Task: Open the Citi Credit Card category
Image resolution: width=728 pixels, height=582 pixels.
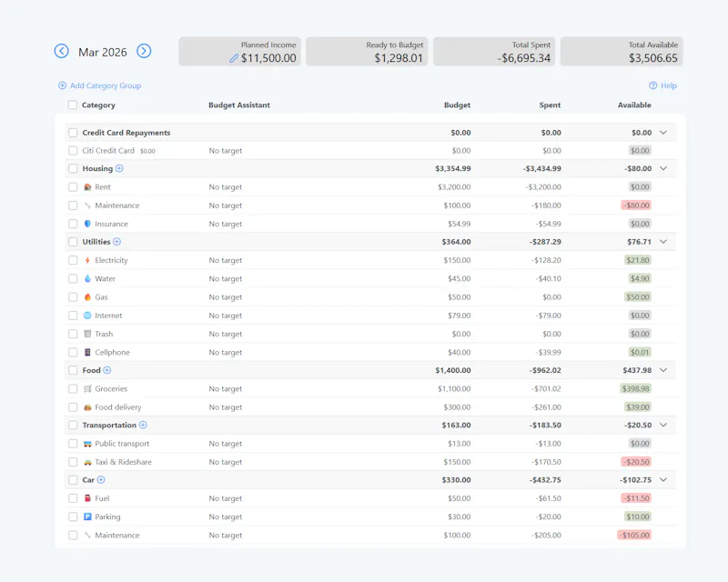Action: tap(108, 151)
